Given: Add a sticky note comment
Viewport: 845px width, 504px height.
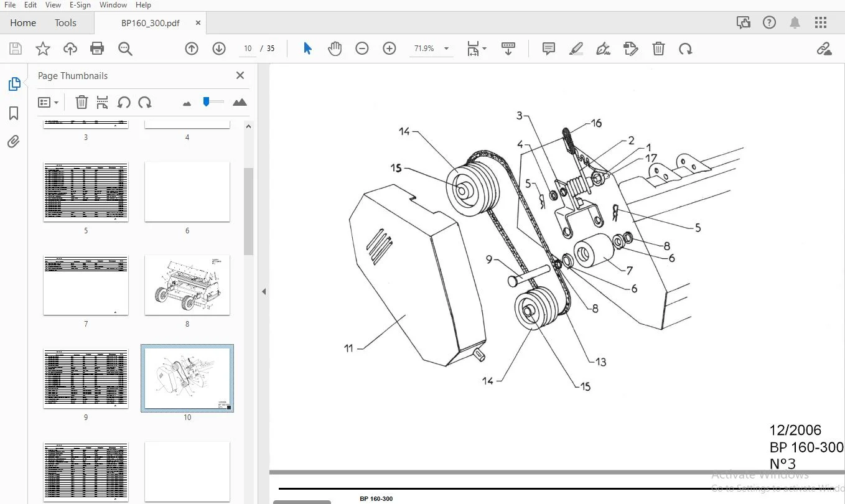Looking at the screenshot, I should tap(549, 49).
